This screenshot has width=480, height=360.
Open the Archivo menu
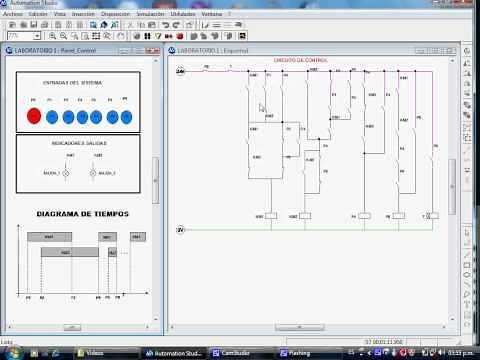coord(13,14)
